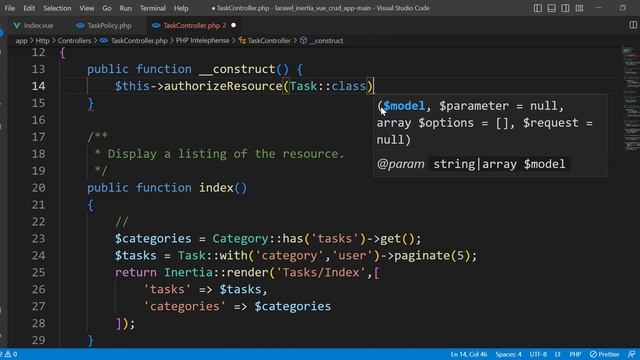Image resolution: width=640 pixels, height=360 pixels.
Task: Click Vue icon on Index.vue tab
Action: [17, 25]
